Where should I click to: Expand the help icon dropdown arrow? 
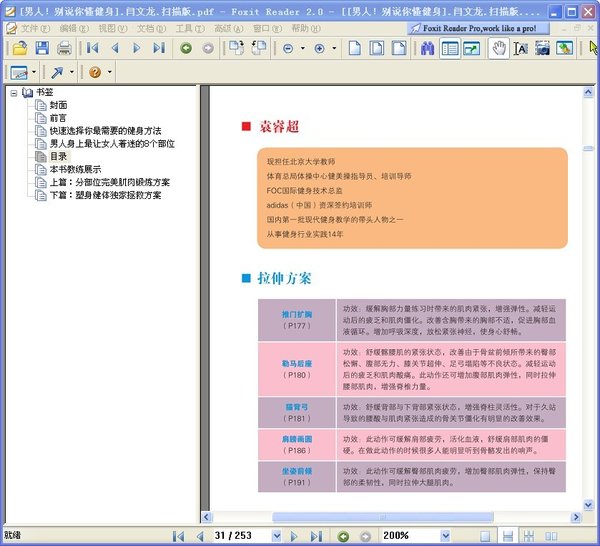(109, 72)
